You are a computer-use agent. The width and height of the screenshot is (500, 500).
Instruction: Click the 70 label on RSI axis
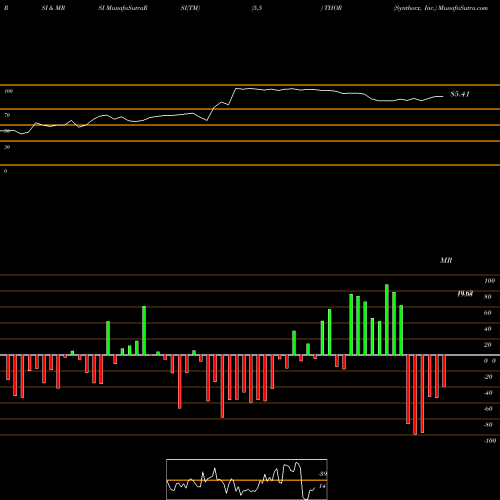point(7,115)
